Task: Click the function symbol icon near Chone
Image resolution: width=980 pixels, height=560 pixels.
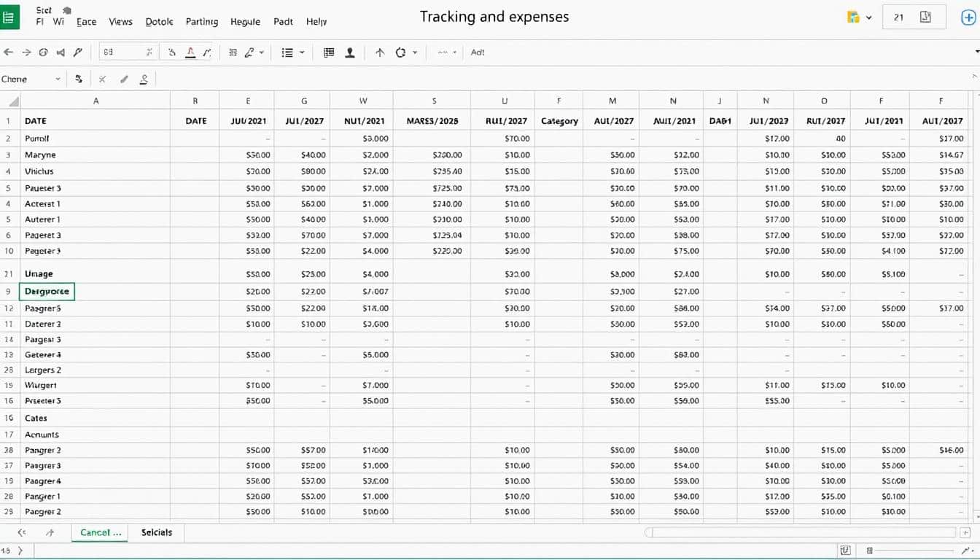Action: (79, 79)
